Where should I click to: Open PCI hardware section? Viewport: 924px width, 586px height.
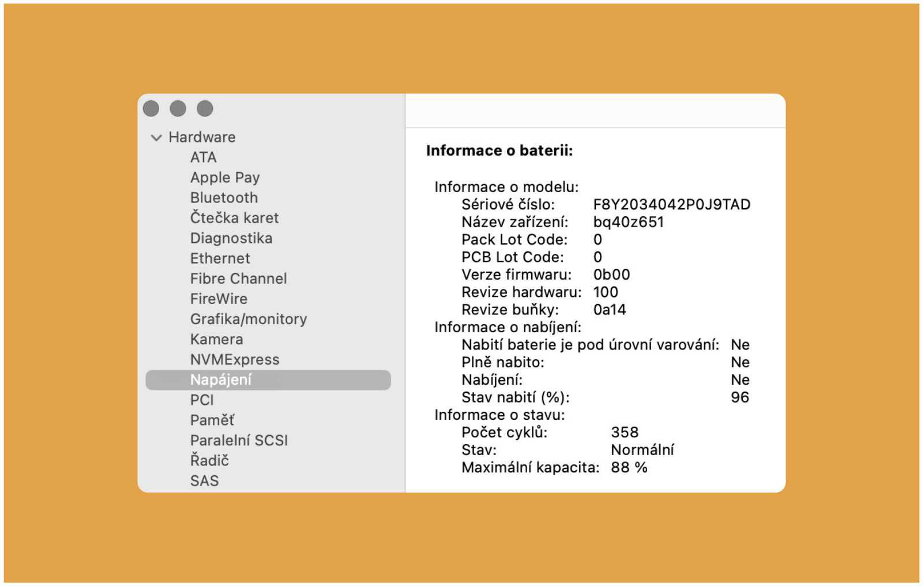(x=202, y=400)
